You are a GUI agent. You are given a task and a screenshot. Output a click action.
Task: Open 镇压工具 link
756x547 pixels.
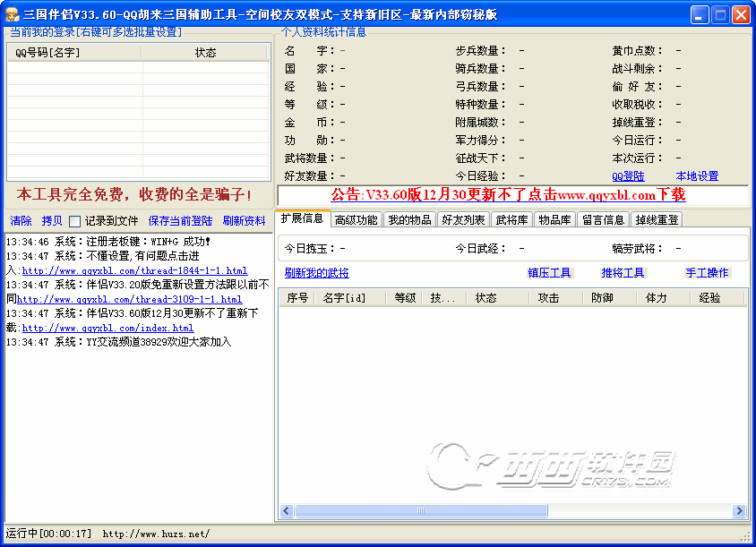(549, 273)
